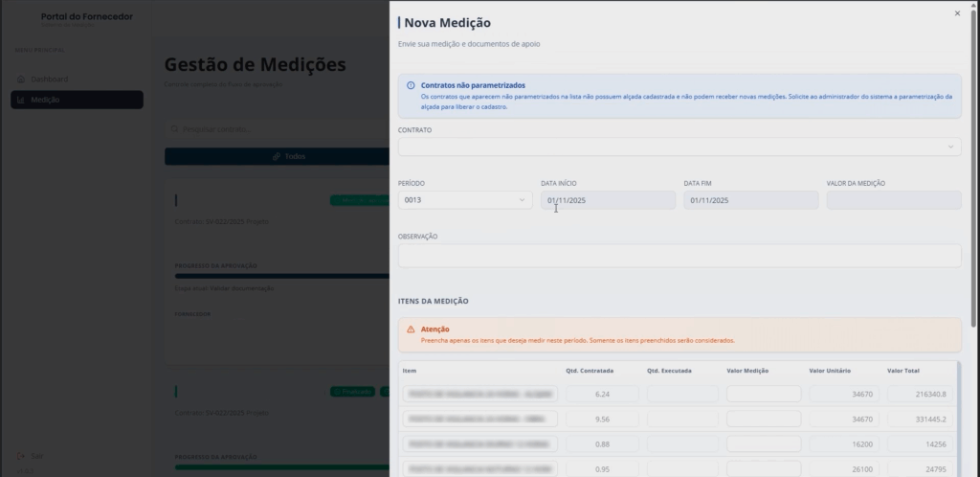Screen dimensions: 980x477
Task: Click the Gestão de Medições page heading
Action: [255, 64]
